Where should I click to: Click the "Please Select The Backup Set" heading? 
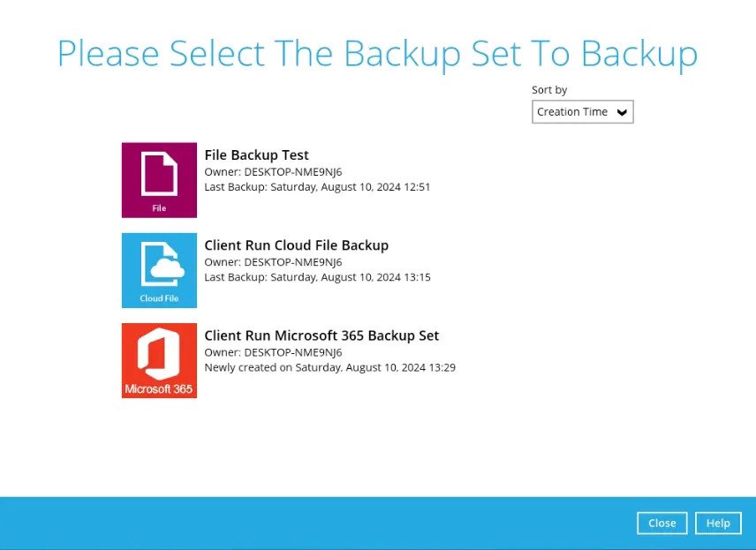point(377,53)
